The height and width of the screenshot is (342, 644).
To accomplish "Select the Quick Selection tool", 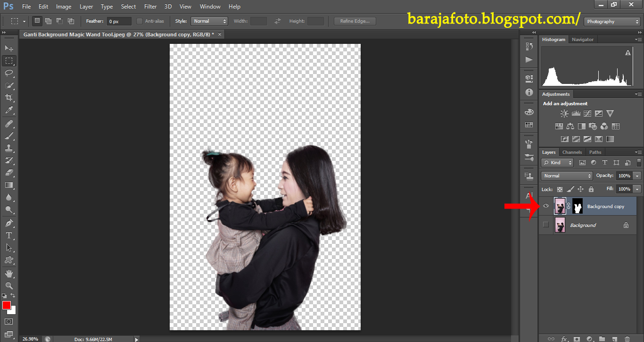I will [9, 85].
